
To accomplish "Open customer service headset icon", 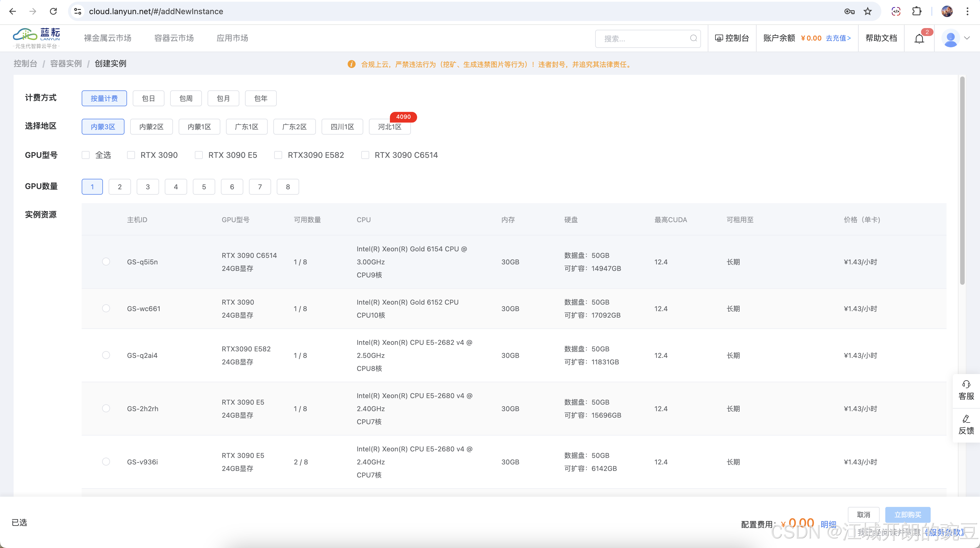I will tap(966, 384).
